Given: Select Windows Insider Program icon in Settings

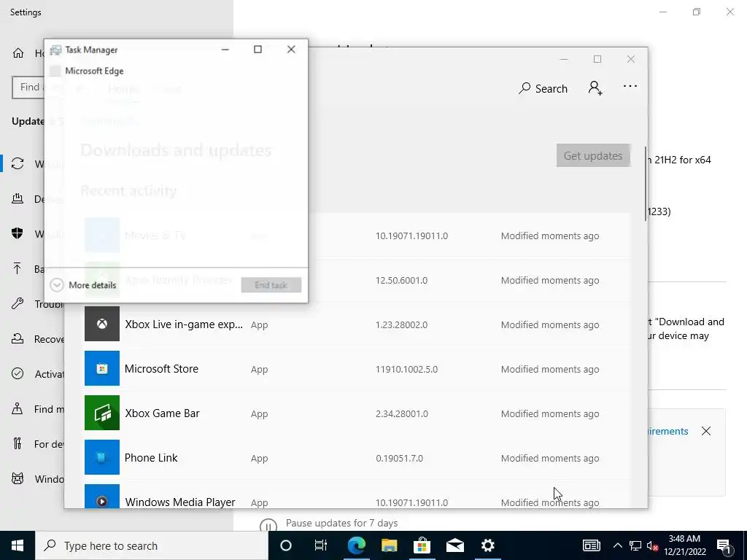Looking at the screenshot, I should click(18, 478).
